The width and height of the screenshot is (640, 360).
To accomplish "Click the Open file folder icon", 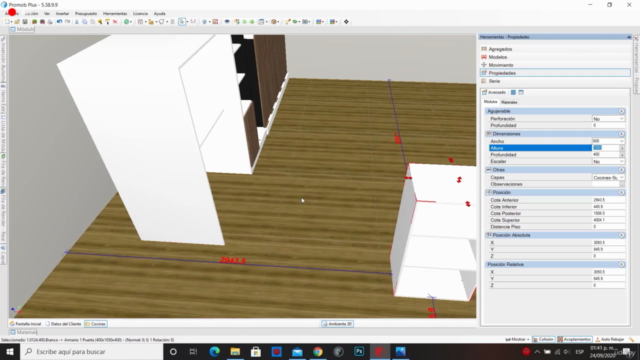I will pos(17,22).
